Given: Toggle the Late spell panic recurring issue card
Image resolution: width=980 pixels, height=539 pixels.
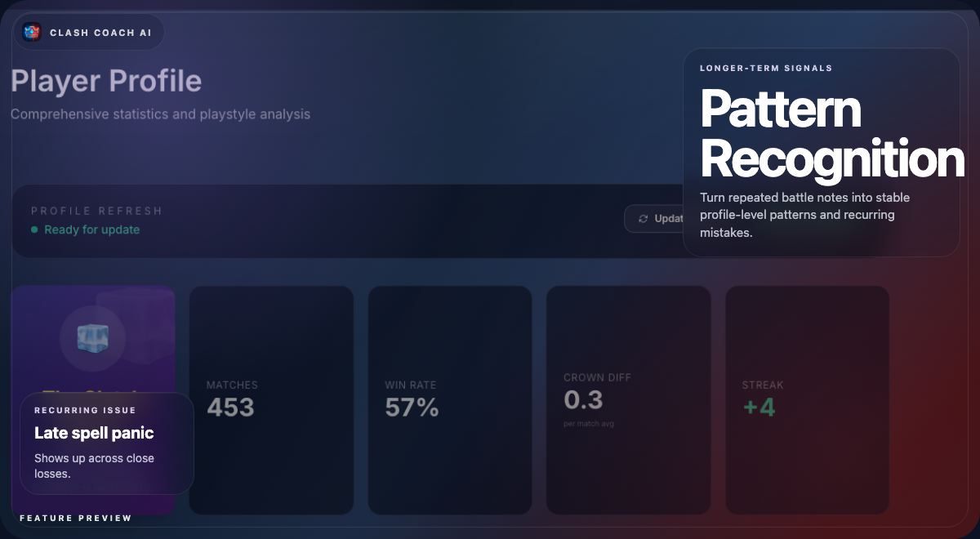Looking at the screenshot, I should click(106, 443).
